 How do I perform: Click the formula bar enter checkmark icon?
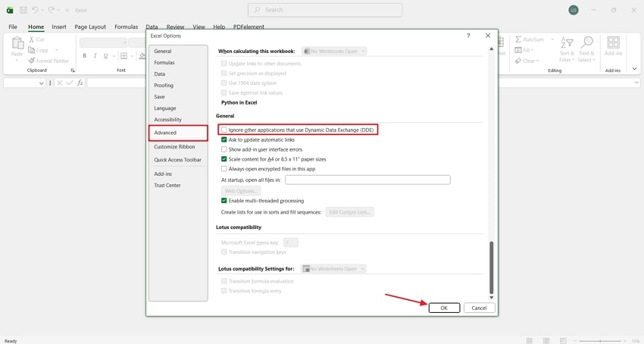(70, 83)
